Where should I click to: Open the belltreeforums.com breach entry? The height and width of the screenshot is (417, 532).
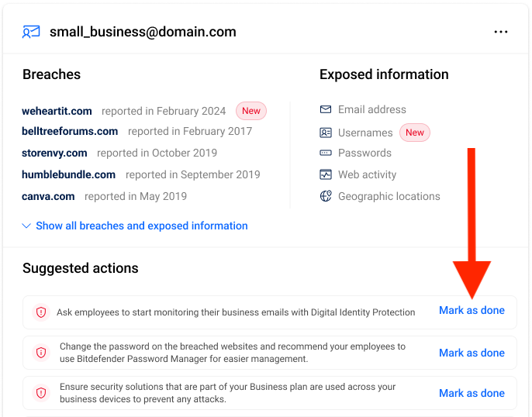pyautogui.click(x=70, y=131)
